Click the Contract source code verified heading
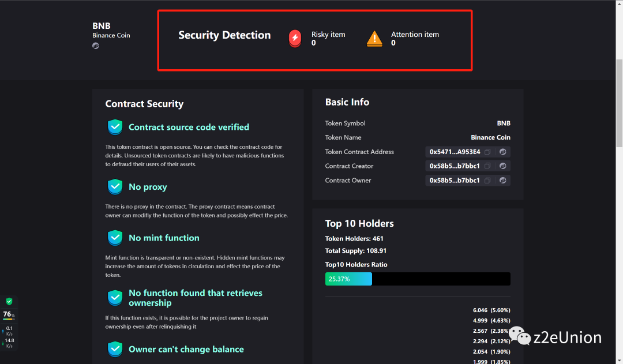Viewport: 623px width, 364px height. (189, 127)
